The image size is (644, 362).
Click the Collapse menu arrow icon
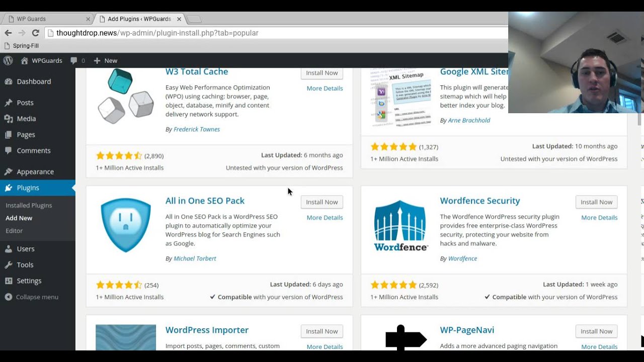8,297
